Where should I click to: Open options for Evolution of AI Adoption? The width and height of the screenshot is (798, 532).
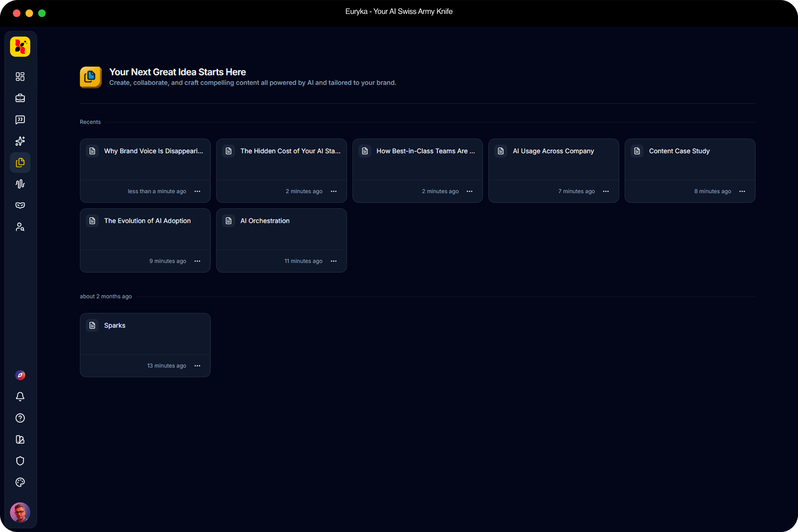coord(198,261)
